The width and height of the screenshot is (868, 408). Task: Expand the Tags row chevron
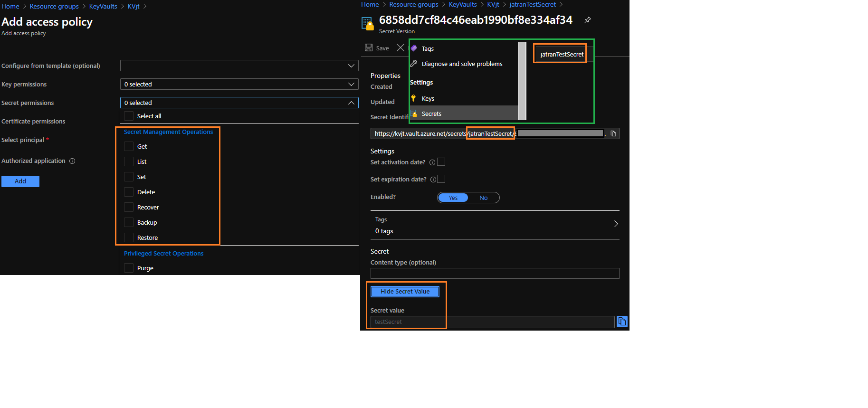pos(616,224)
